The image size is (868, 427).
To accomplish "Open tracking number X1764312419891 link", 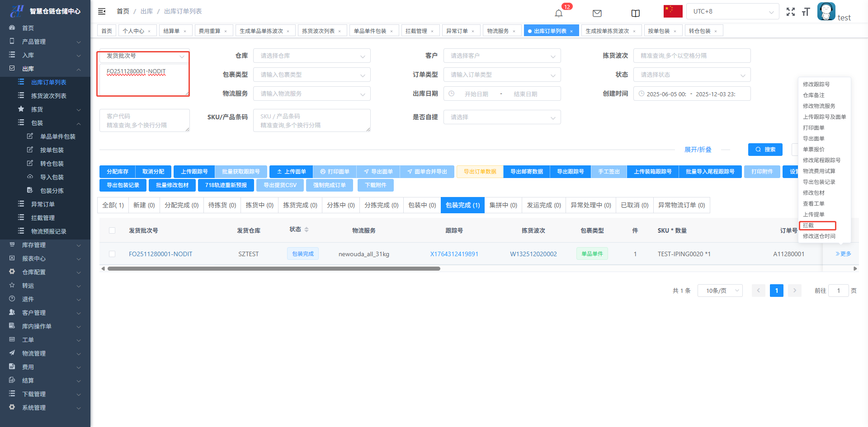I will click(x=454, y=254).
